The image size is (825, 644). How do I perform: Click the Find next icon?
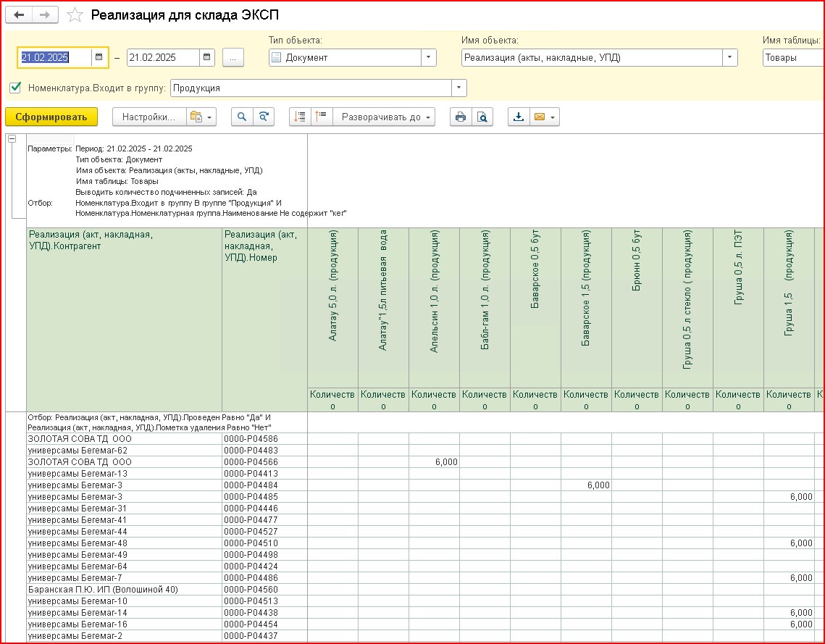pyautogui.click(x=264, y=117)
